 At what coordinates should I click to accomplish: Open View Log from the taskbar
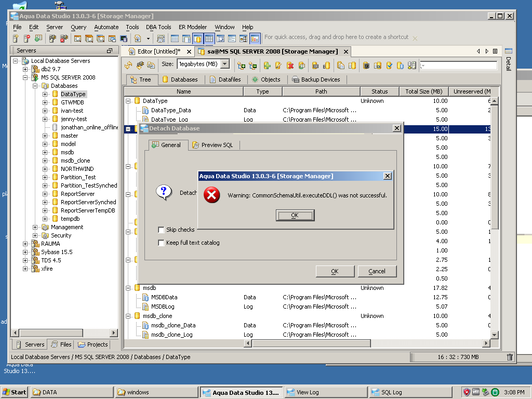point(326,392)
